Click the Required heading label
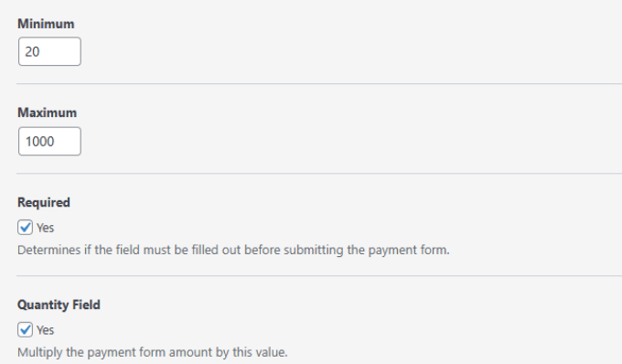The height and width of the screenshot is (364, 622). tap(44, 203)
